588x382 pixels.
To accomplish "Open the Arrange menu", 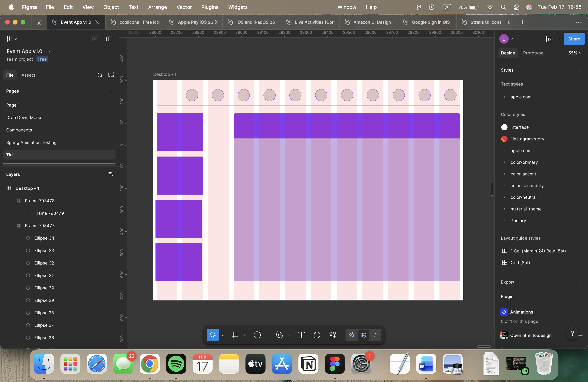I will pos(157,7).
